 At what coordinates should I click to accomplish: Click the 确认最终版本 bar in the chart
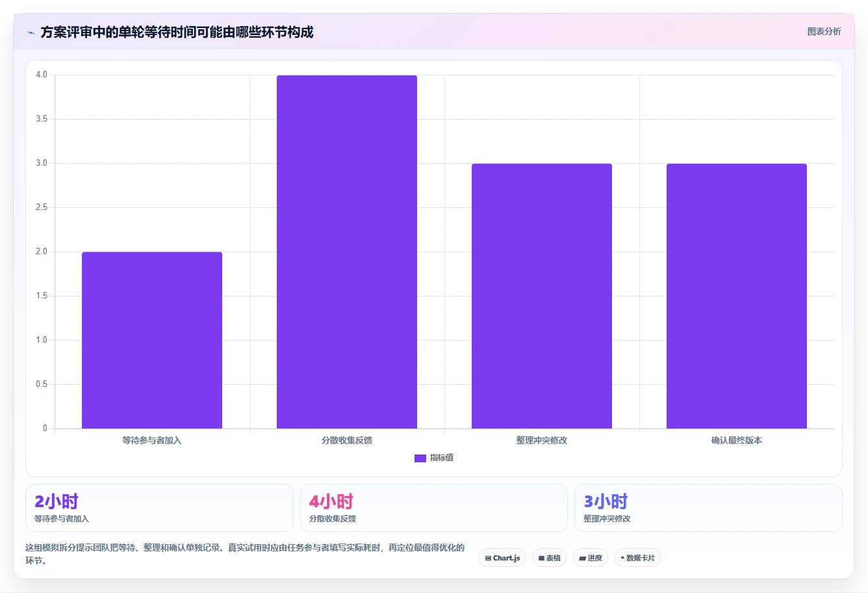coord(737,296)
